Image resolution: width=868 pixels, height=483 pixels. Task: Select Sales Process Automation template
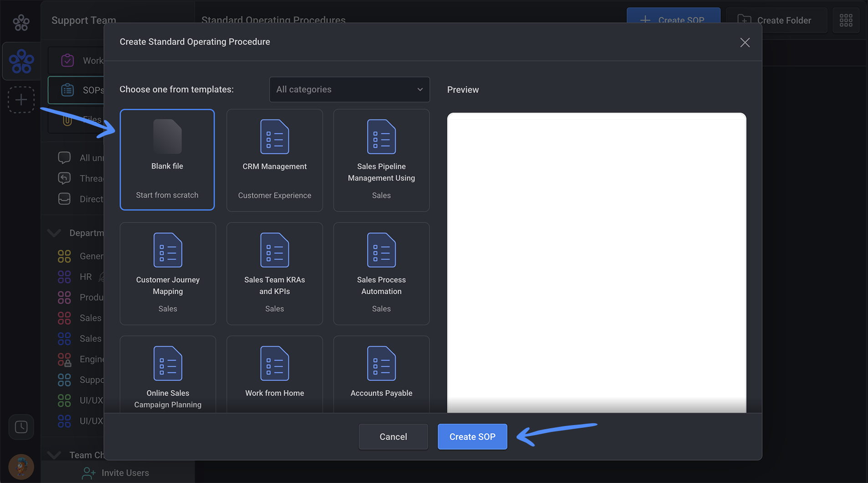pyautogui.click(x=381, y=274)
